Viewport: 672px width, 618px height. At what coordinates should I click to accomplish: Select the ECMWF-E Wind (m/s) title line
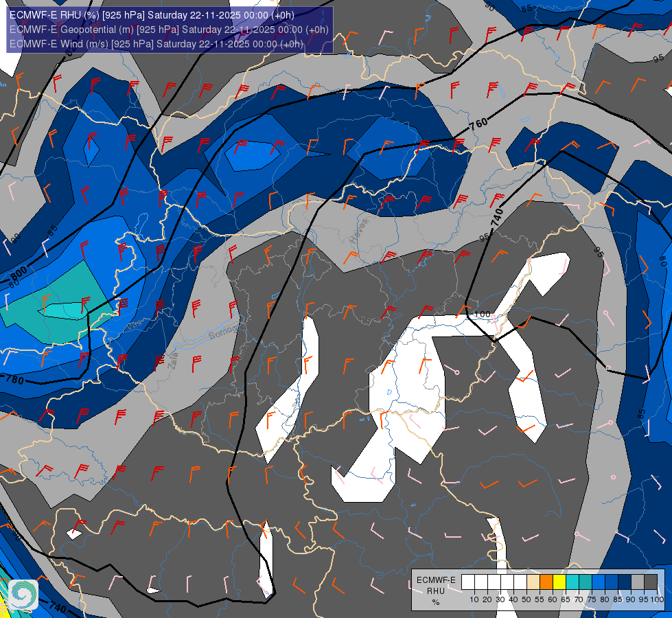point(157,44)
